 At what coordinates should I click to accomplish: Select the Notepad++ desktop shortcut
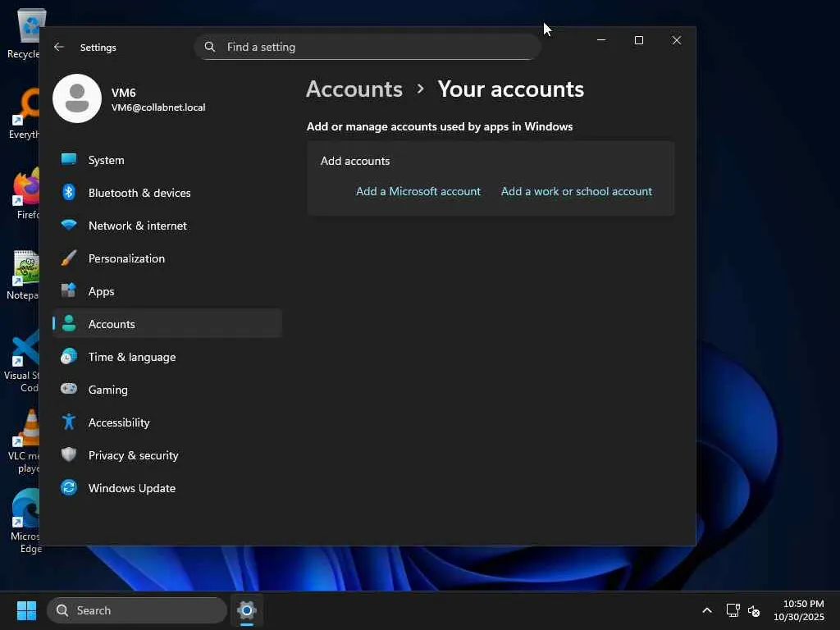(x=23, y=276)
